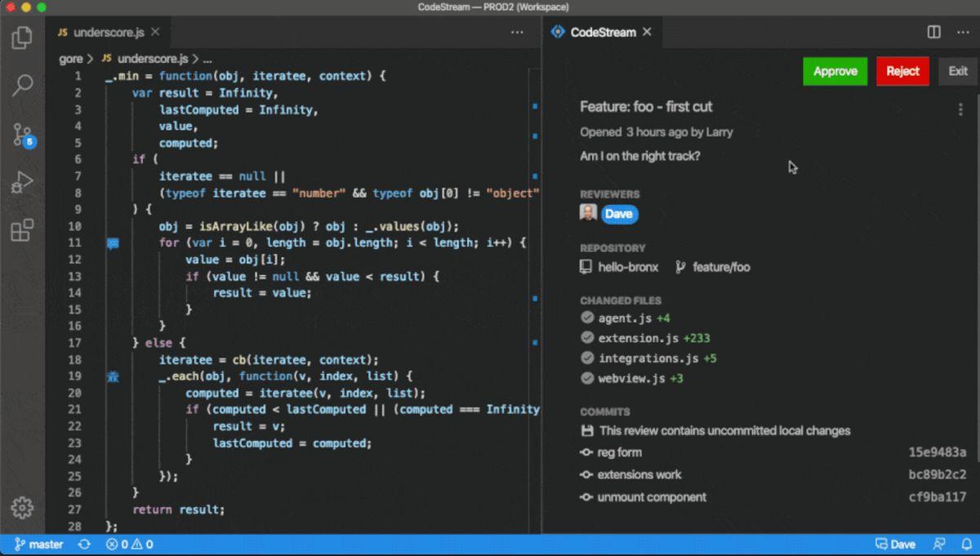Click the repository icon beside hello-bronx

586,267
